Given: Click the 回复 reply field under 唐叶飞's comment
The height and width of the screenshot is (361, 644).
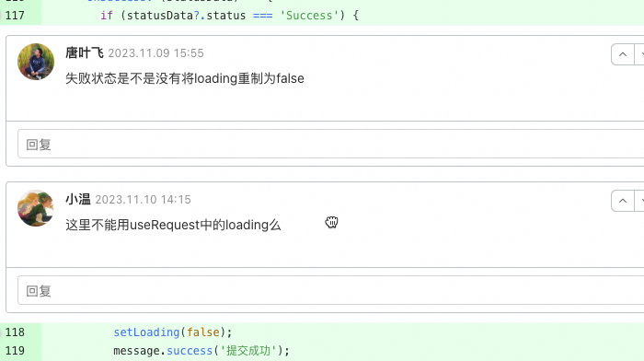Looking at the screenshot, I should click(x=330, y=144).
